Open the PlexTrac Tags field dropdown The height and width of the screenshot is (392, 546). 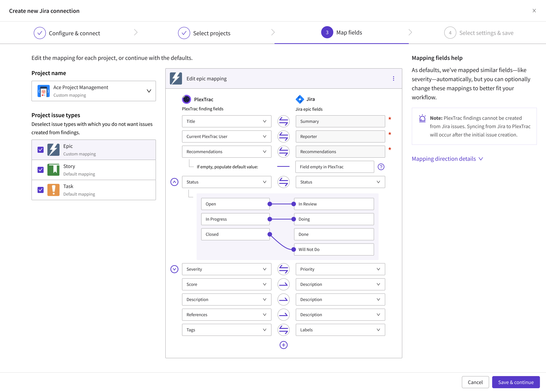tap(227, 330)
